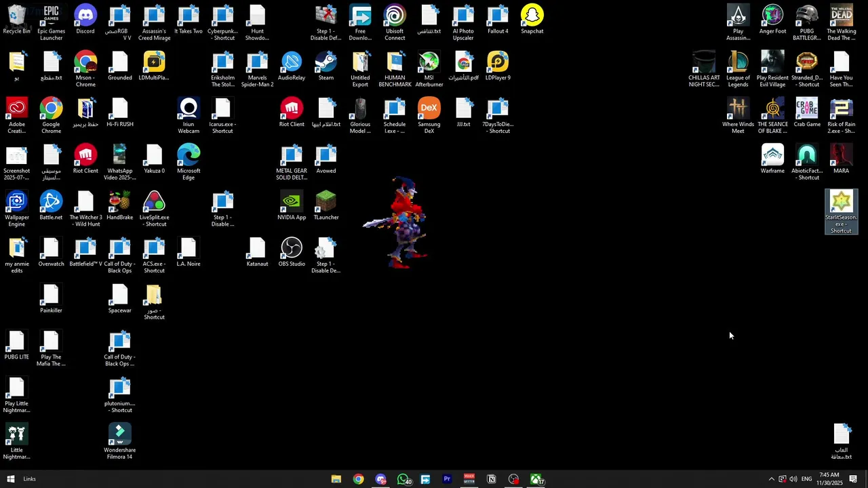Open the Wallpaper Engine shortcut
The width and height of the screenshot is (868, 488).
pyautogui.click(x=16, y=209)
